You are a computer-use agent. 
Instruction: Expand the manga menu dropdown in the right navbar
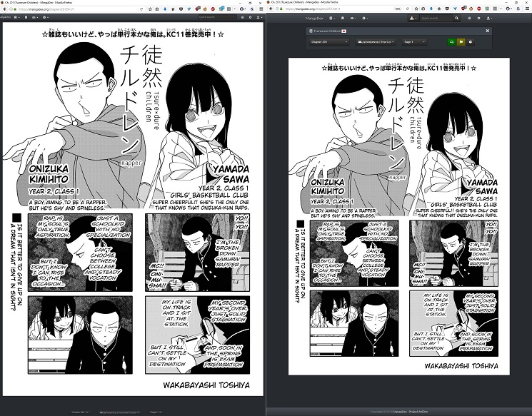tap(332, 18)
